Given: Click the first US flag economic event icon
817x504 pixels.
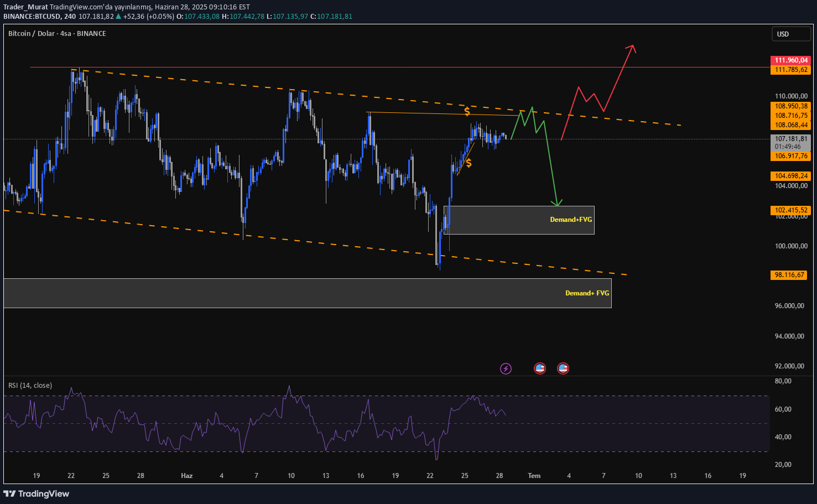Looking at the screenshot, I should tap(540, 368).
